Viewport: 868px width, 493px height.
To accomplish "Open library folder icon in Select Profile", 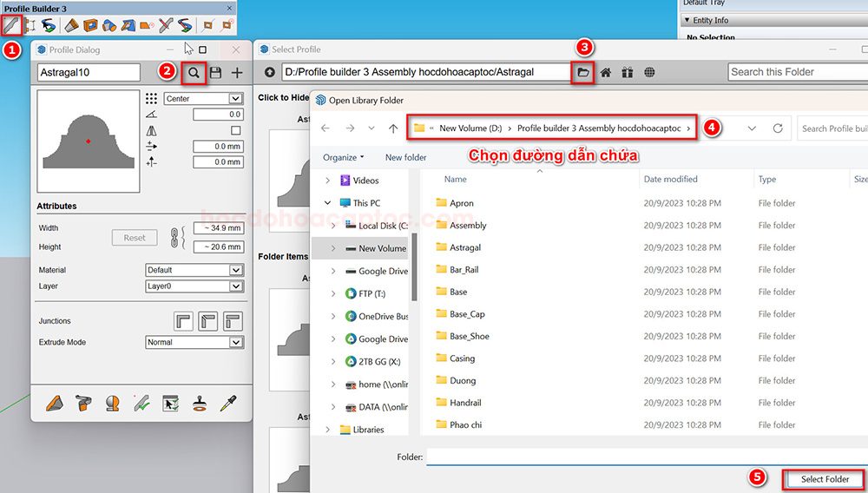I will coord(583,72).
